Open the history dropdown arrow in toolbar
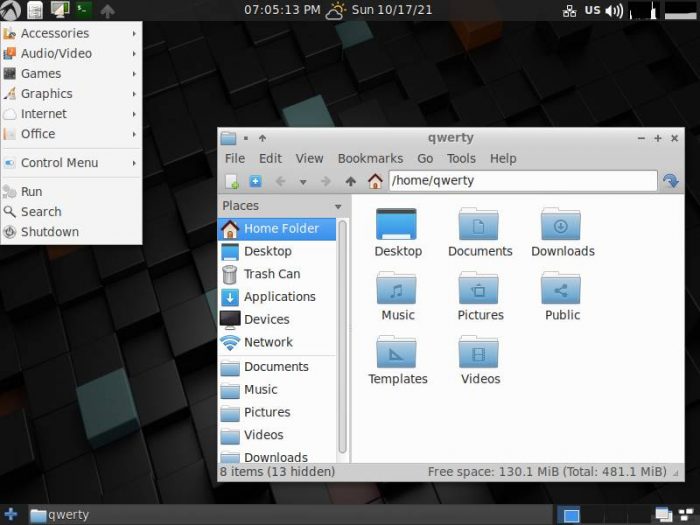Screen dimensions: 700x525 click(x=302, y=182)
